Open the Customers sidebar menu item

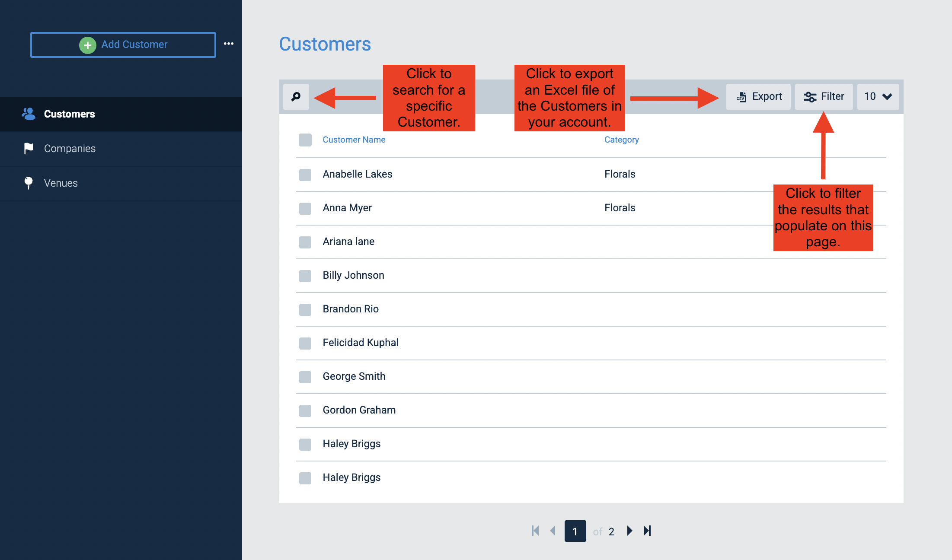[121, 114]
